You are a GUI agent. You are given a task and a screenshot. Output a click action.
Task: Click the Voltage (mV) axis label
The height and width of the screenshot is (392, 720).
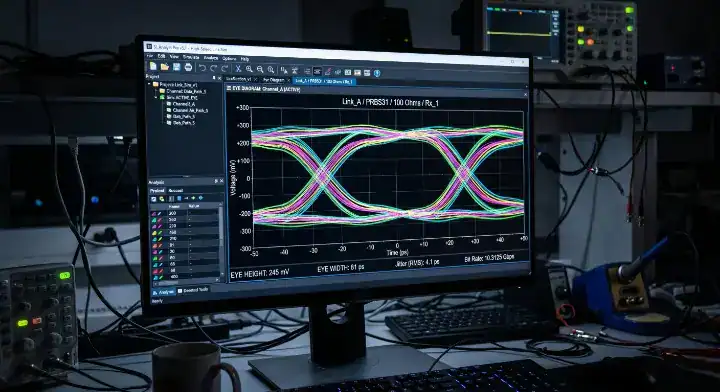(233, 177)
